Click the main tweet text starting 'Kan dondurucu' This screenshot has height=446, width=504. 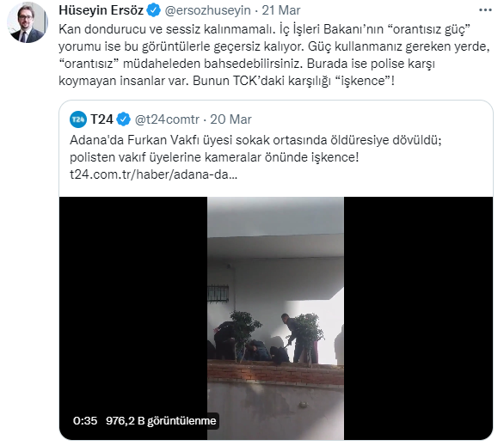pos(274,55)
